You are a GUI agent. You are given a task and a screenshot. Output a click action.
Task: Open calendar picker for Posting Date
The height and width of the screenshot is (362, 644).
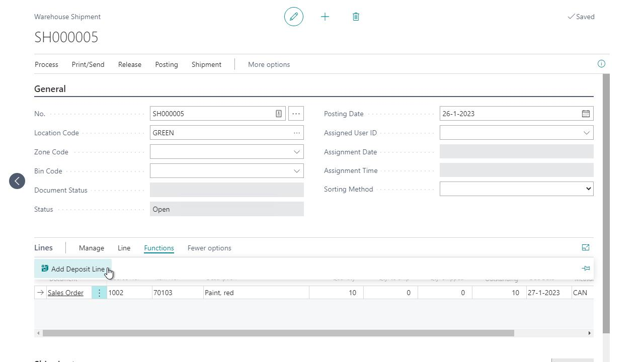click(586, 114)
